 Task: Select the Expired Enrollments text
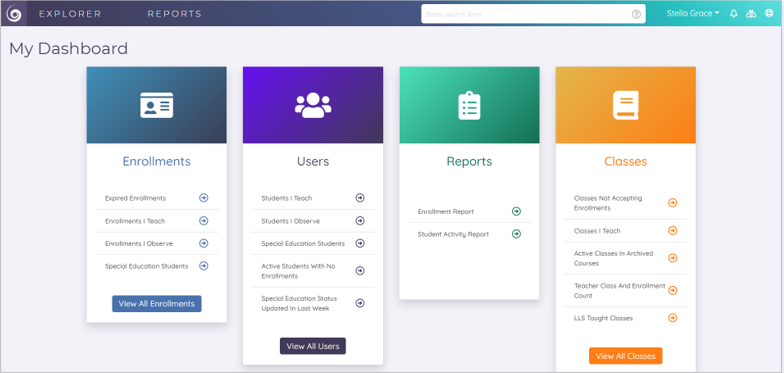click(x=136, y=198)
